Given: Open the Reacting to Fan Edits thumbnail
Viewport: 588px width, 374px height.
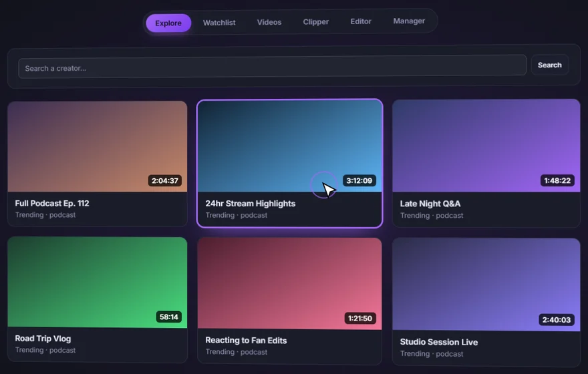Looking at the screenshot, I should tap(290, 284).
